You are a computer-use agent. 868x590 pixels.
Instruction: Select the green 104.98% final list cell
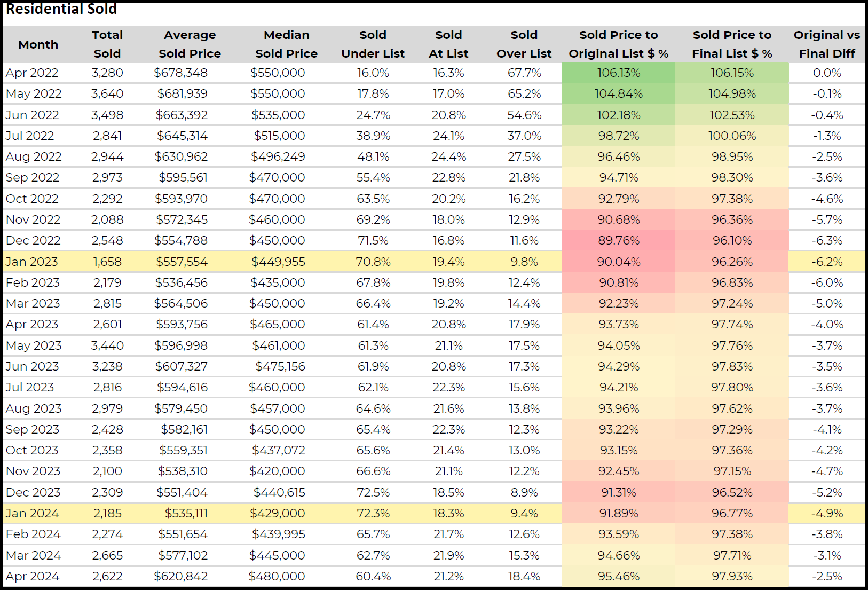tap(732, 93)
